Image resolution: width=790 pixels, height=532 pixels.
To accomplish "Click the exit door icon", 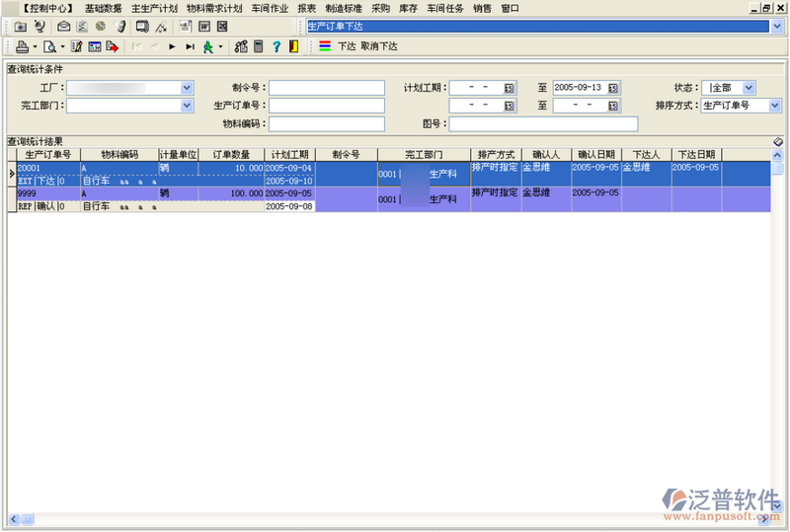I will click(293, 46).
